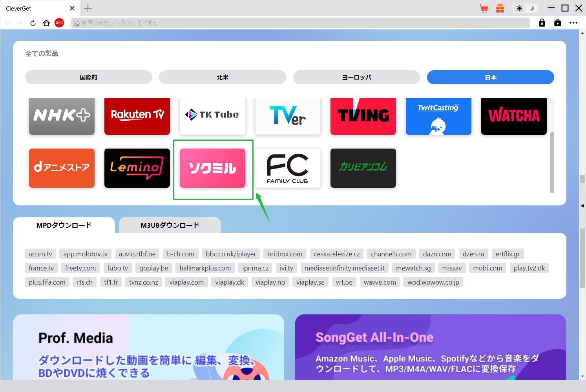Click the bbc.co.uk/iplayer site link
586x392 pixels.
point(231,254)
